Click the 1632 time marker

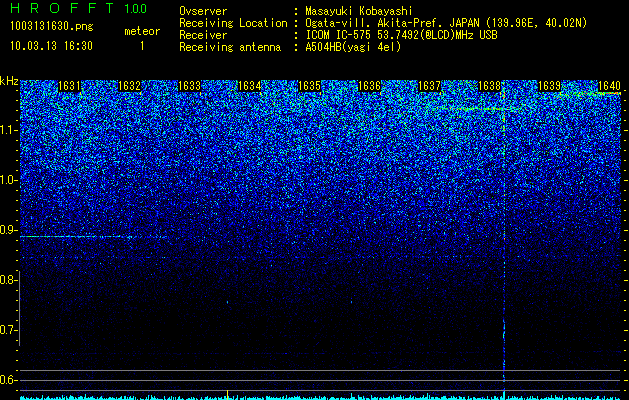tap(129, 86)
